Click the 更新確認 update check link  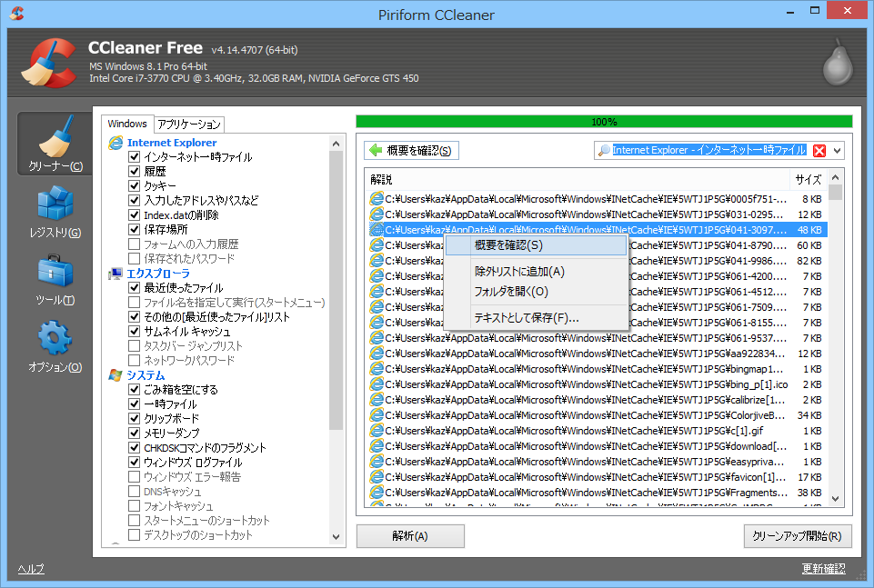click(823, 569)
